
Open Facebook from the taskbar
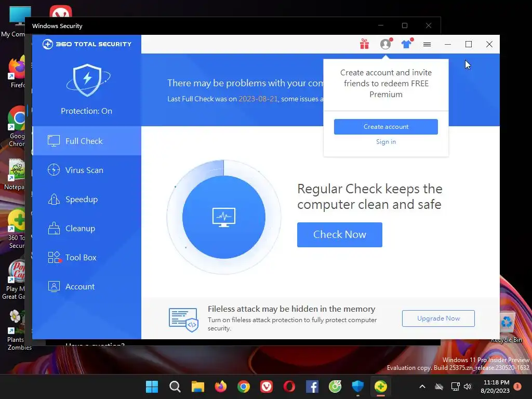pyautogui.click(x=312, y=387)
